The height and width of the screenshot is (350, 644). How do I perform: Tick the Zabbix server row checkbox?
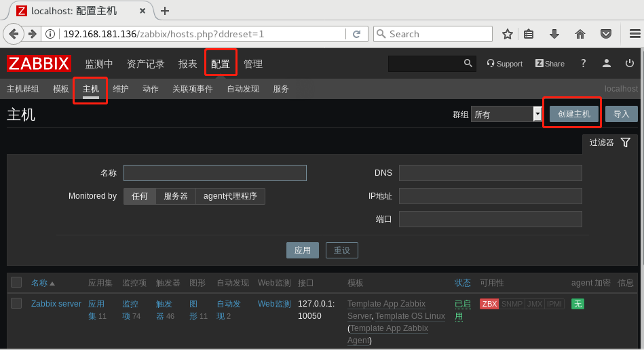click(x=16, y=303)
